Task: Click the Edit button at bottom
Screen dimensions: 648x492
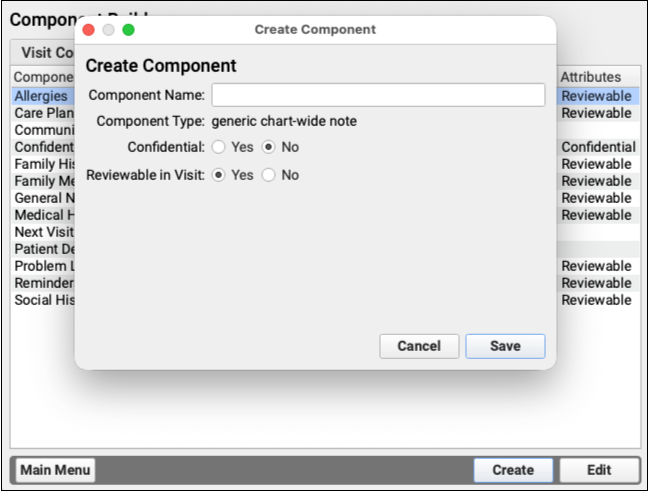Action: [x=599, y=470]
